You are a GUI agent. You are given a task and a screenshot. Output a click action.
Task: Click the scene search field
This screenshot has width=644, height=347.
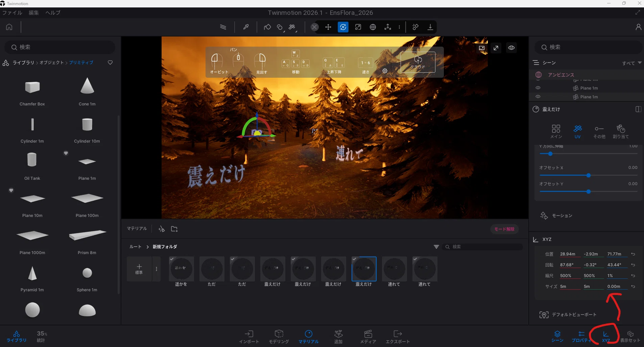588,47
